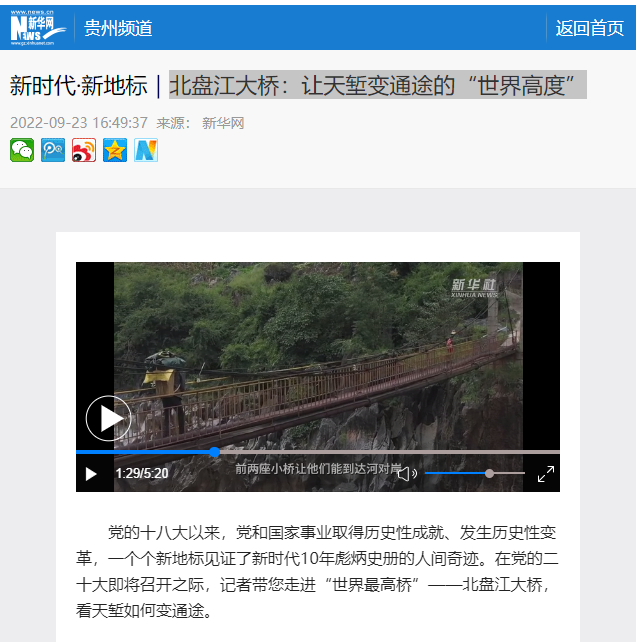636x642 pixels.
Task: Click the Xinhuanet News logo
Action: coord(38,28)
